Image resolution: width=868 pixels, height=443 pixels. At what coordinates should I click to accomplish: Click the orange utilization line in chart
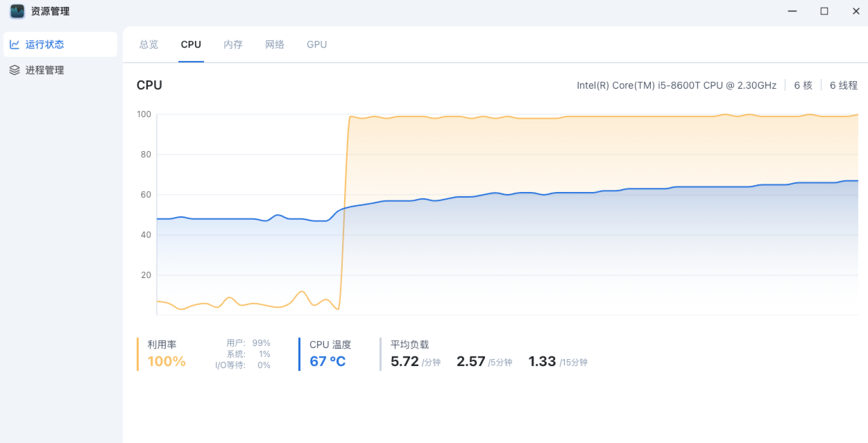click(x=555, y=117)
